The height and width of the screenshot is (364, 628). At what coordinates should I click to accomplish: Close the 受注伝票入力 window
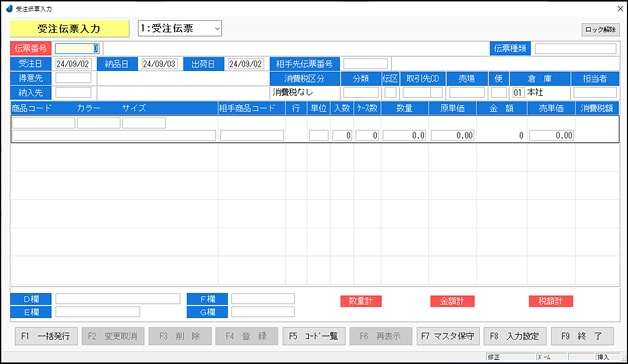(620, 8)
